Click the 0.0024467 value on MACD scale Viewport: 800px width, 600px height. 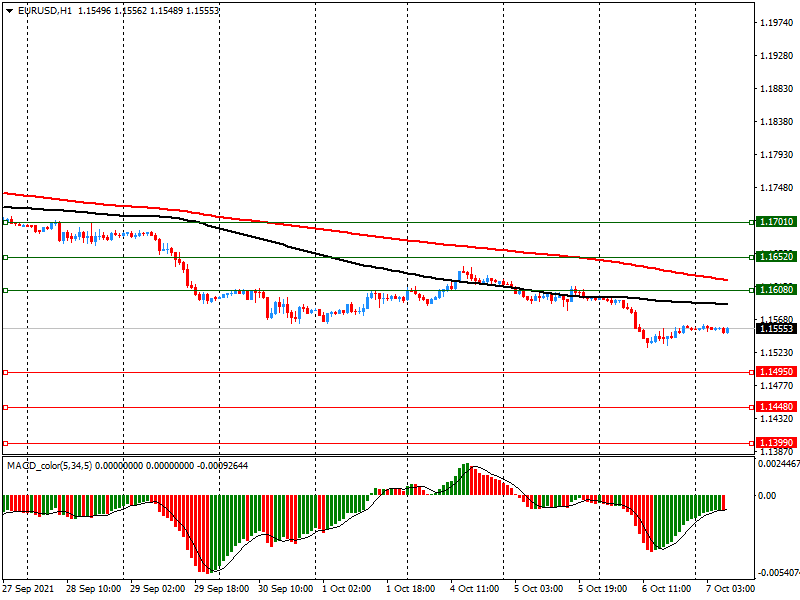point(779,464)
